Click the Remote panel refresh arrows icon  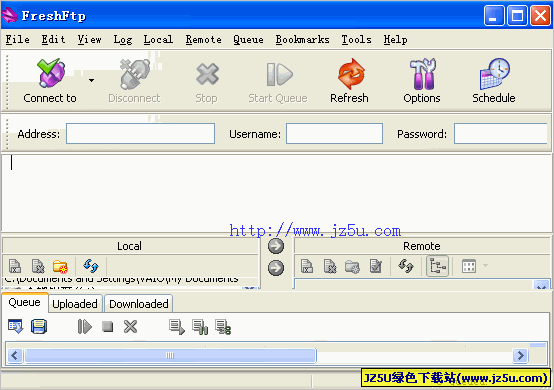[x=406, y=266]
